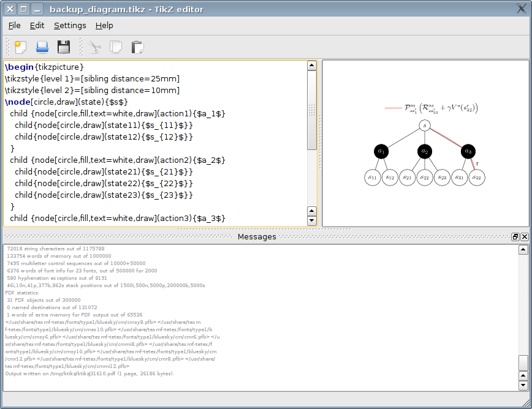
Task: Close the Messages panel
Action: pos(525,237)
